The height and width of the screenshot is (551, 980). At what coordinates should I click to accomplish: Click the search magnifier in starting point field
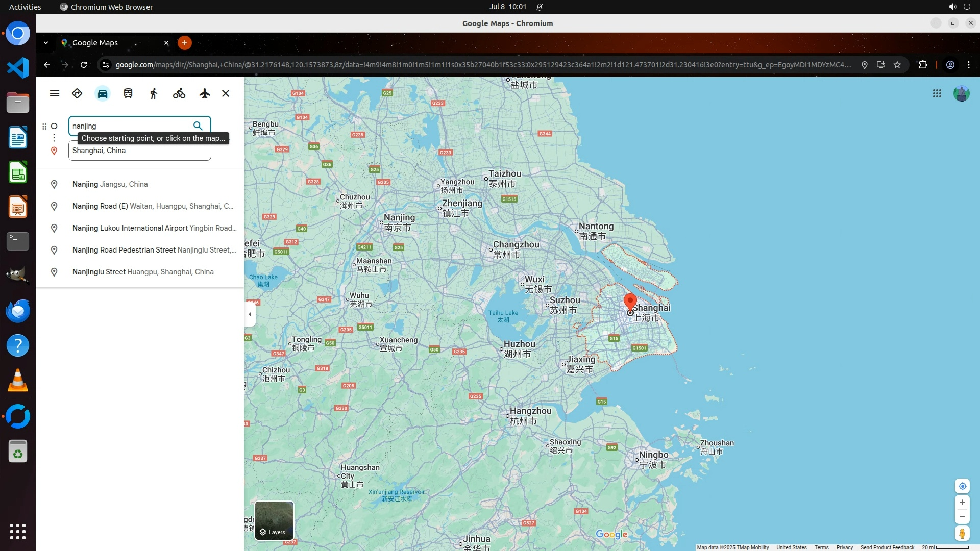point(198,126)
